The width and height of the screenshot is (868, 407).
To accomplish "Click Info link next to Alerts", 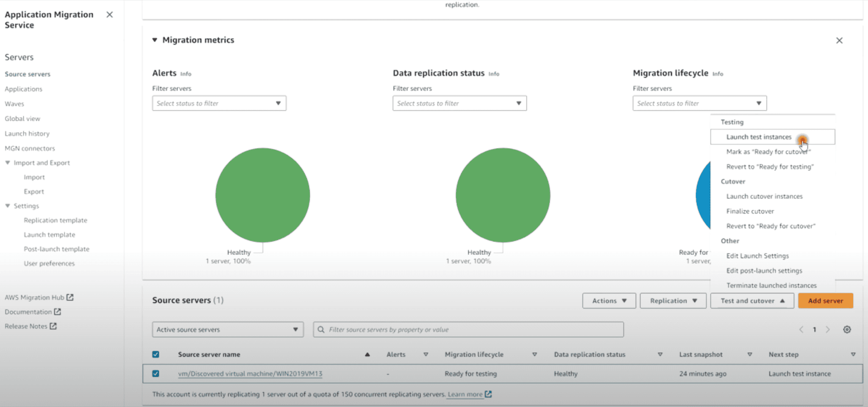I will (186, 74).
